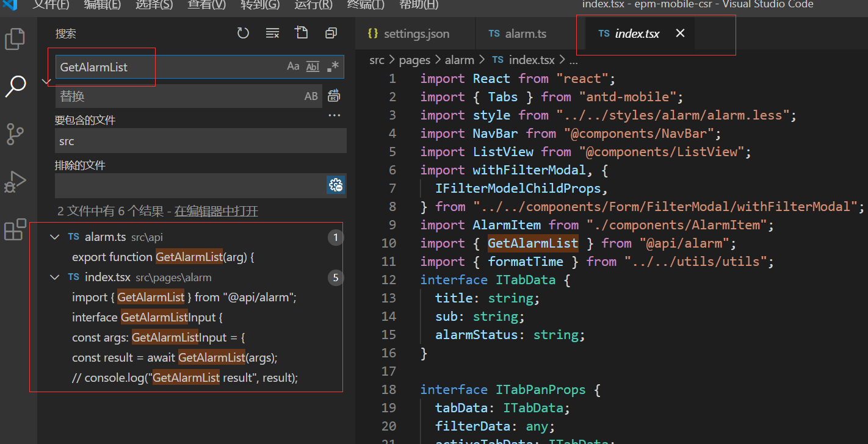Open Source Control from the activity bar

click(x=15, y=134)
